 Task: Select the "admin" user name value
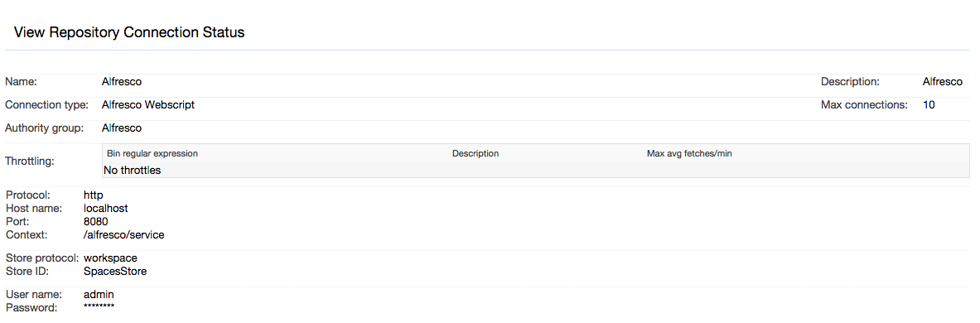[x=99, y=294]
